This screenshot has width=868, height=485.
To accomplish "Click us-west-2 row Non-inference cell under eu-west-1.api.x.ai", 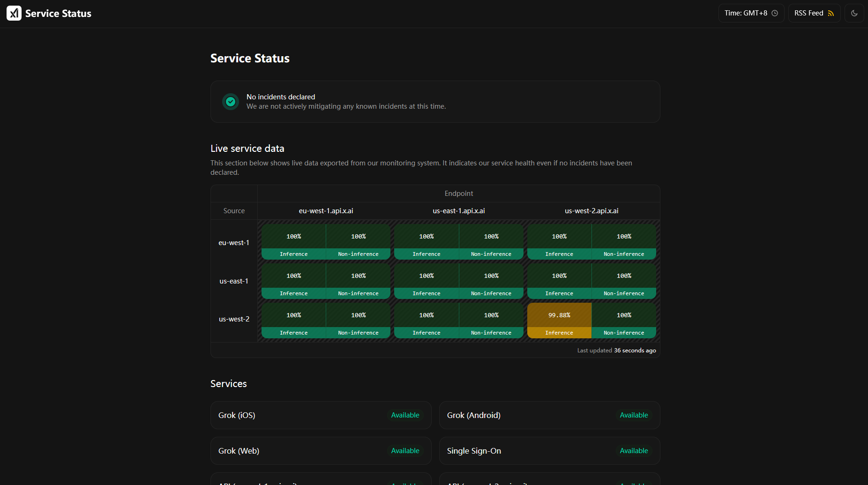I will click(359, 321).
